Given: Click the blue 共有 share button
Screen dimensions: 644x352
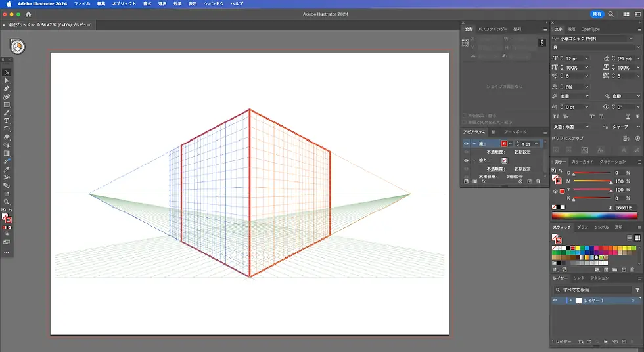Looking at the screenshot, I should pos(597,14).
